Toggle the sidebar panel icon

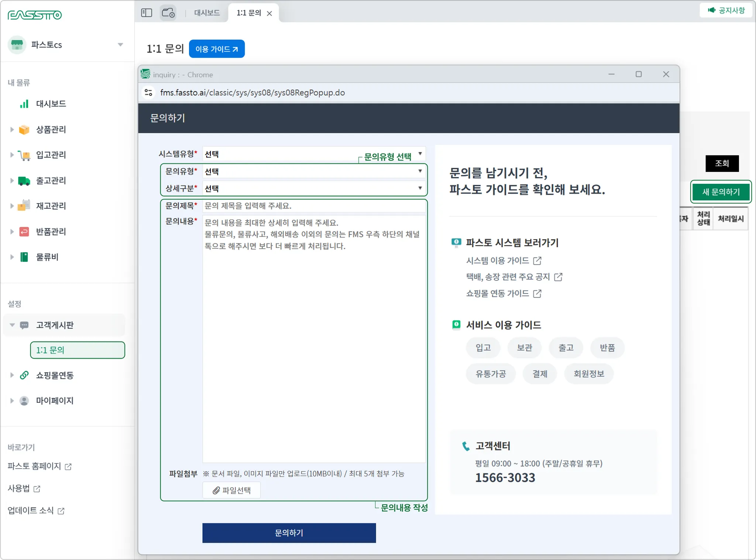pyautogui.click(x=147, y=13)
